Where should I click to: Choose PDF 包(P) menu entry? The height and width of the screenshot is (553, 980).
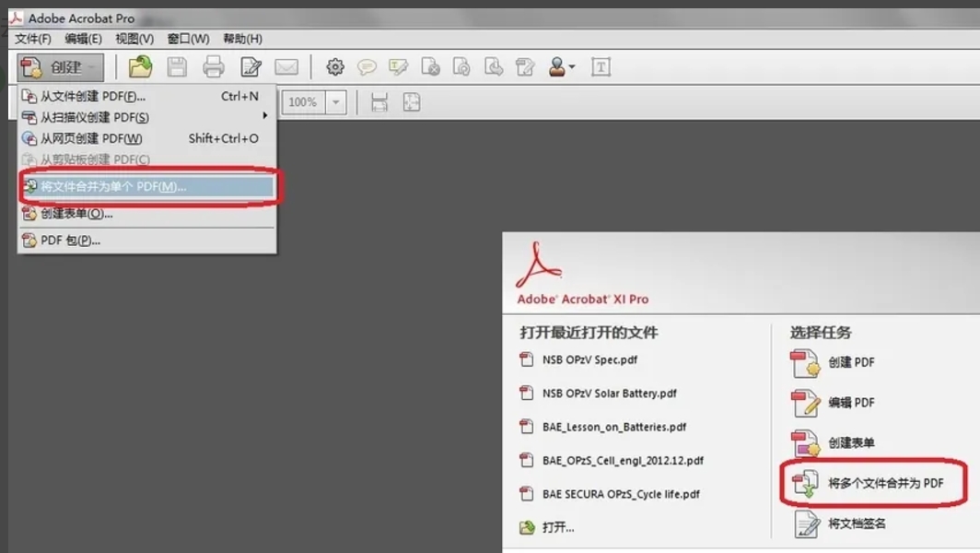click(x=147, y=241)
